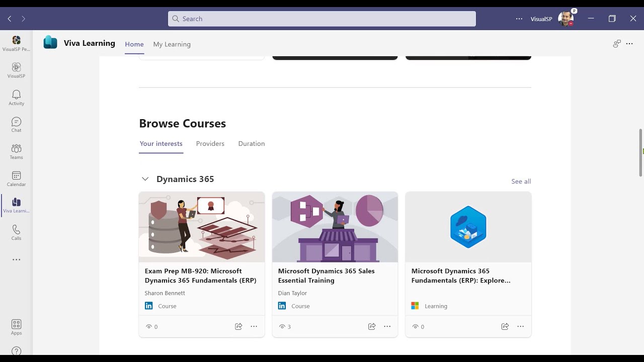Click the Learning label on the Microsoft card
The width and height of the screenshot is (644, 362).
tap(436, 306)
